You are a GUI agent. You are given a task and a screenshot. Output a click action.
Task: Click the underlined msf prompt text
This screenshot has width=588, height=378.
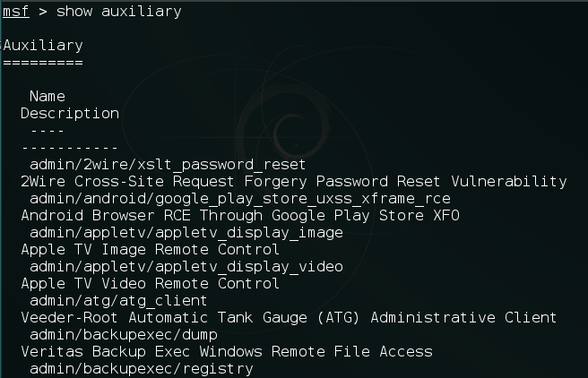coord(16,12)
